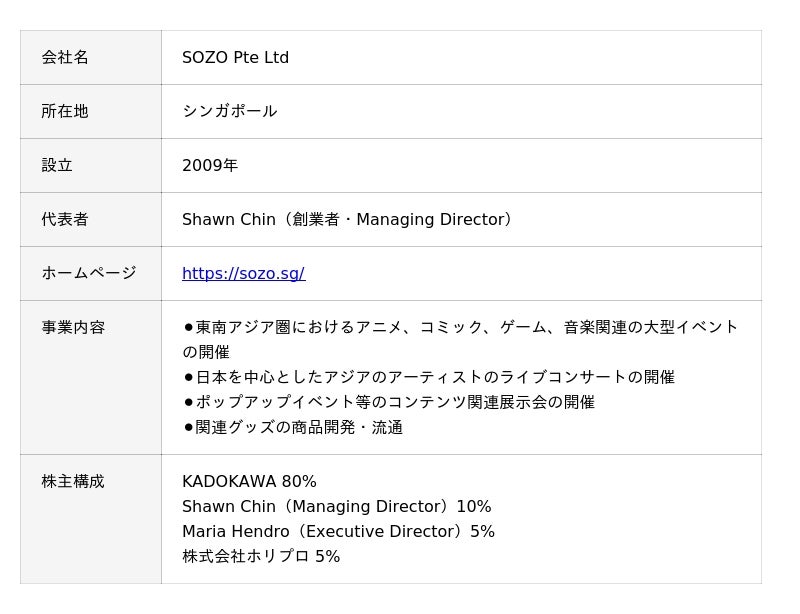The width and height of the screenshot is (800, 614).
Task: Select the 株式会社ホリプロ 5% line
Action: point(261,556)
